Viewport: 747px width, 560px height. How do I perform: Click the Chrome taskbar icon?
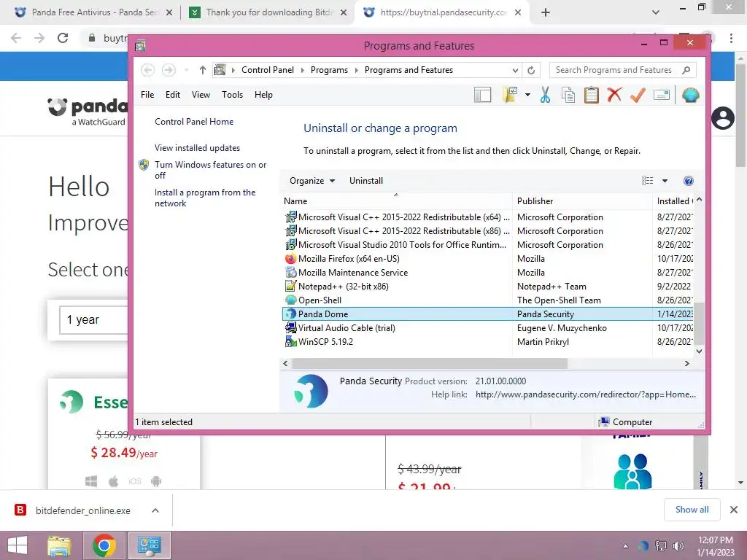104,545
